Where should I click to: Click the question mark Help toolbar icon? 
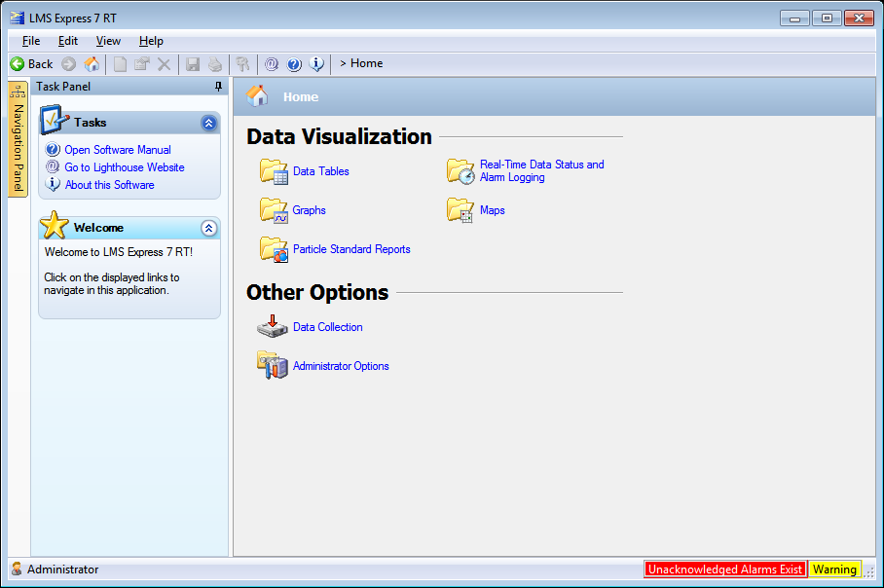click(294, 64)
